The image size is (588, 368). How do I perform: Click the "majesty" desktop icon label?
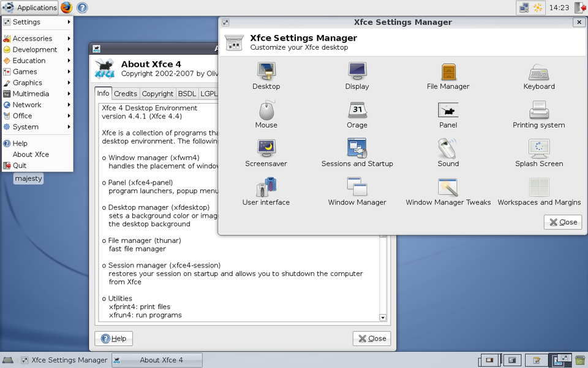[x=29, y=178]
